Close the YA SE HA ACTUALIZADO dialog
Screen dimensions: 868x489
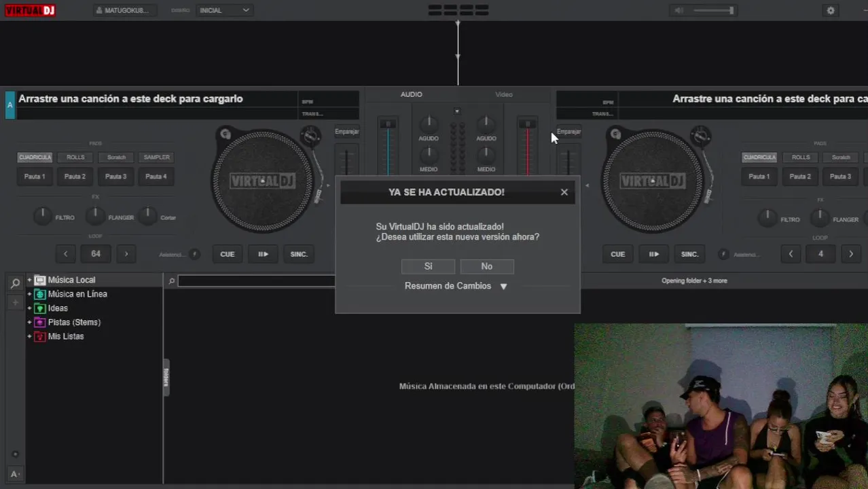pos(564,192)
